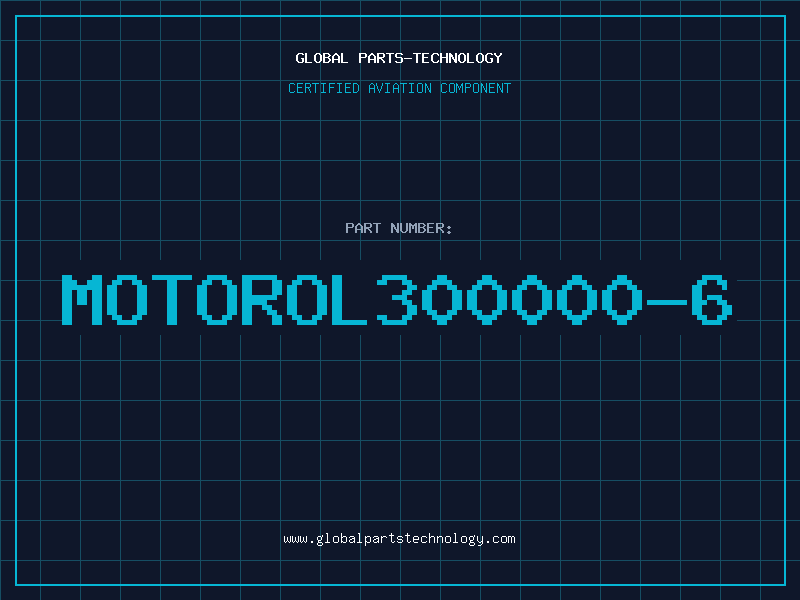Viewport: 800px width, 600px height.
Task: Click the PART NUMBER: label
Action: click(399, 228)
